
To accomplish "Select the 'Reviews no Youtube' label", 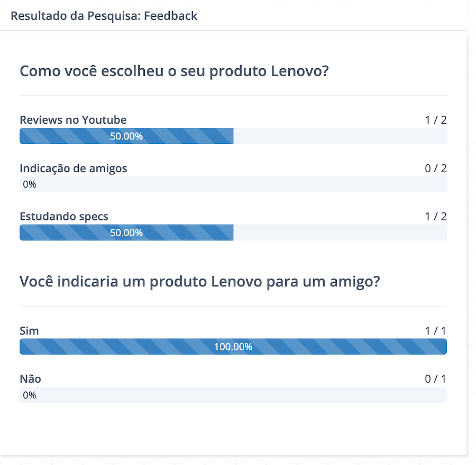I will [73, 120].
